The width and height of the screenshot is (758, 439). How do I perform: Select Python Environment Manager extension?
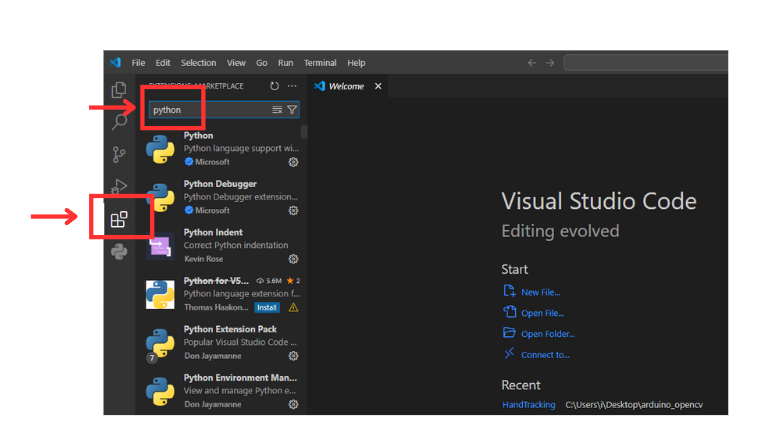click(222, 391)
